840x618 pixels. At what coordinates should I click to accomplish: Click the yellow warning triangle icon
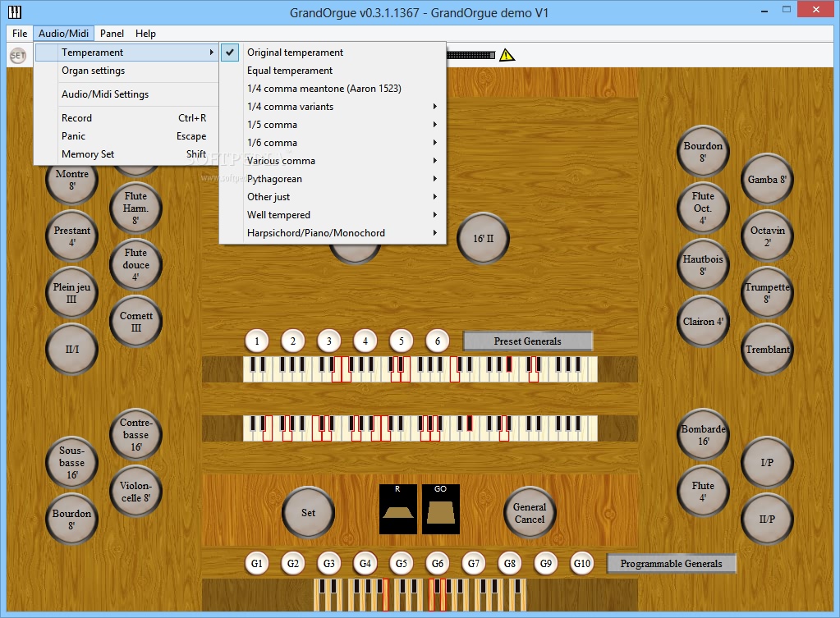[x=507, y=55]
